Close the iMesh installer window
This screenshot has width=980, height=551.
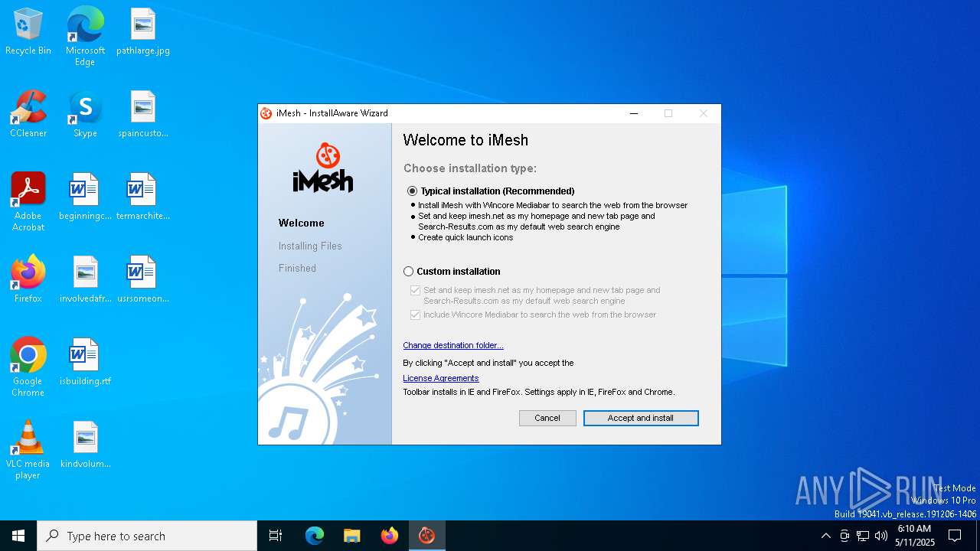point(704,113)
